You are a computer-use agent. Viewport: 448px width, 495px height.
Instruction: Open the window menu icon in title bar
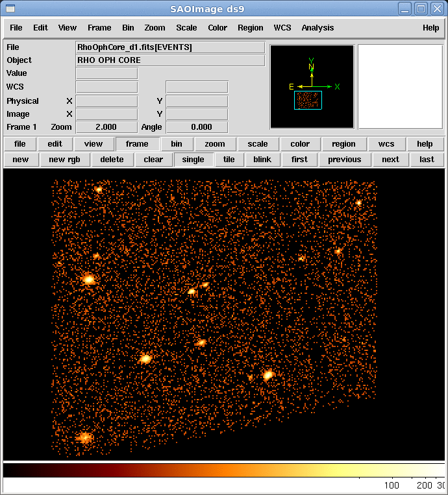pyautogui.click(x=10, y=8)
